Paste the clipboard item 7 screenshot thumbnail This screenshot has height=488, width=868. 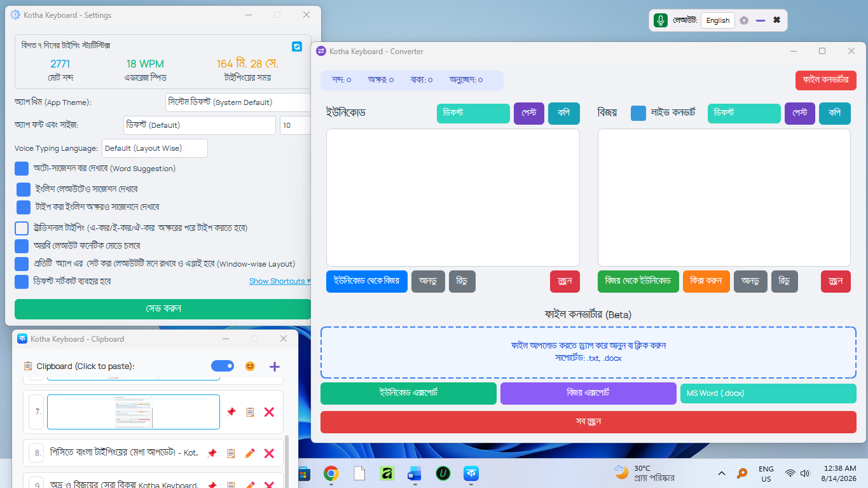click(x=134, y=412)
